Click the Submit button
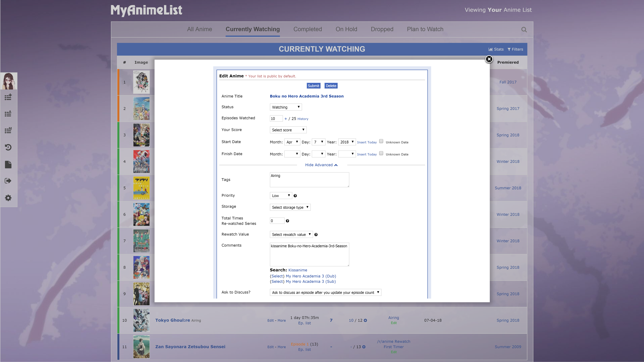This screenshot has height=362, width=644. click(x=313, y=86)
